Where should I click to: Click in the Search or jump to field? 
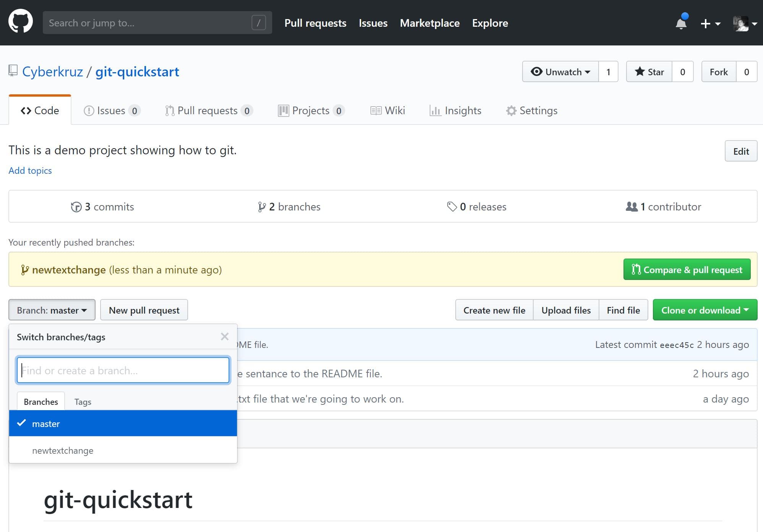click(157, 23)
